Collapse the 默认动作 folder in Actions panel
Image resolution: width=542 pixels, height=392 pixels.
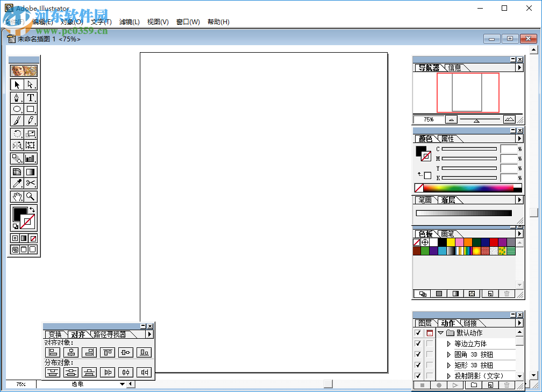tap(441, 333)
